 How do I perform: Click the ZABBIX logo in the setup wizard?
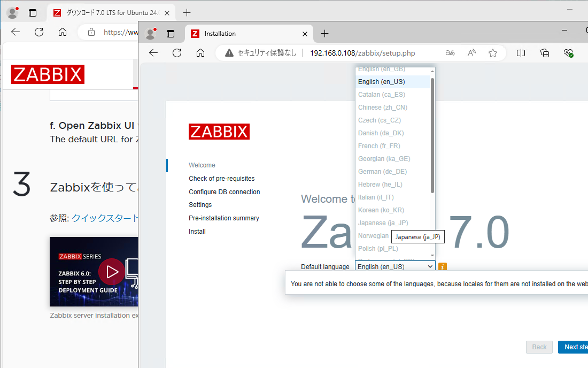[x=219, y=131]
